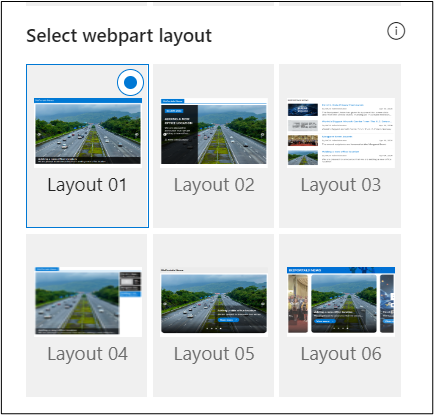
Task: Click the Layout 06 text label
Action: pos(341,354)
